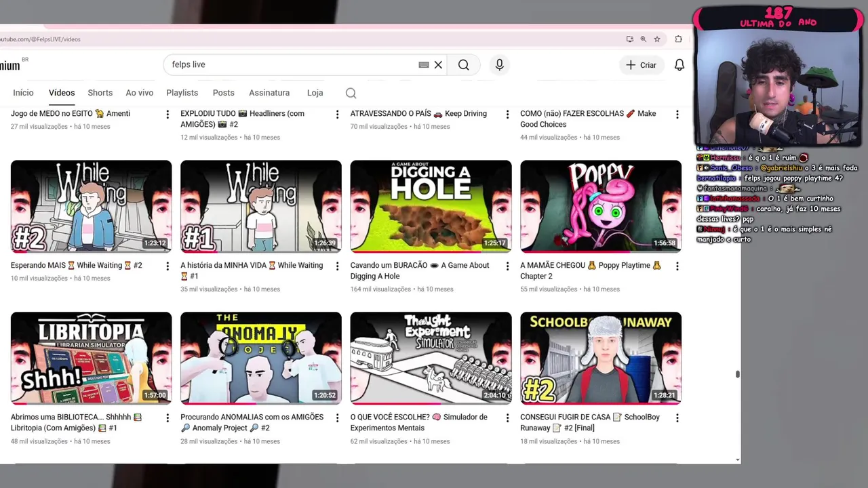
Task: Open options menu for A MAMÃE CHEGOU Poppy Playtime
Action: point(677,266)
